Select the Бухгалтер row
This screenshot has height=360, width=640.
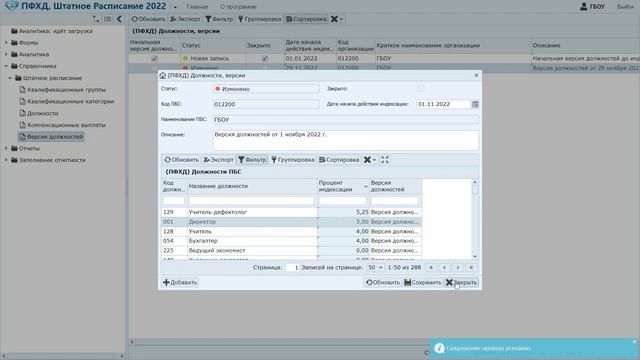291,241
